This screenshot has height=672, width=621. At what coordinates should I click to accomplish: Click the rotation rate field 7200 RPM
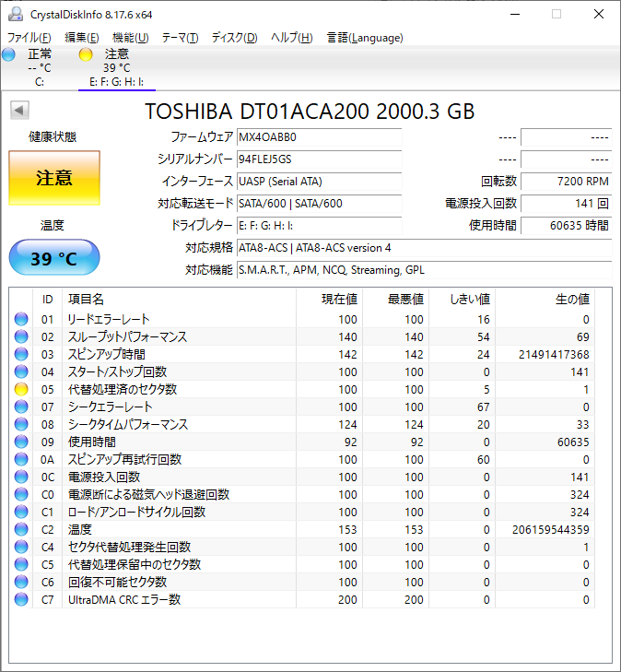pos(567,182)
